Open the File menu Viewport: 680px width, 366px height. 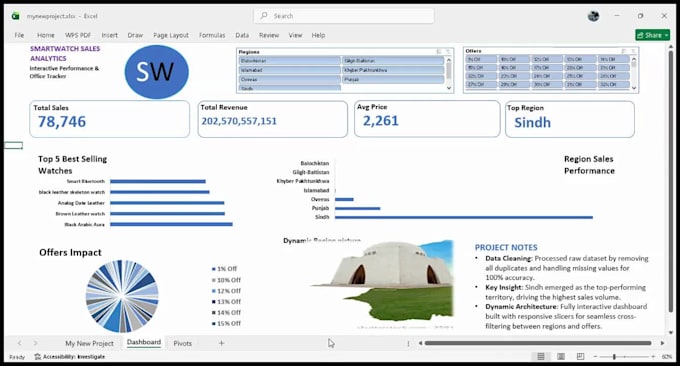pyautogui.click(x=19, y=35)
